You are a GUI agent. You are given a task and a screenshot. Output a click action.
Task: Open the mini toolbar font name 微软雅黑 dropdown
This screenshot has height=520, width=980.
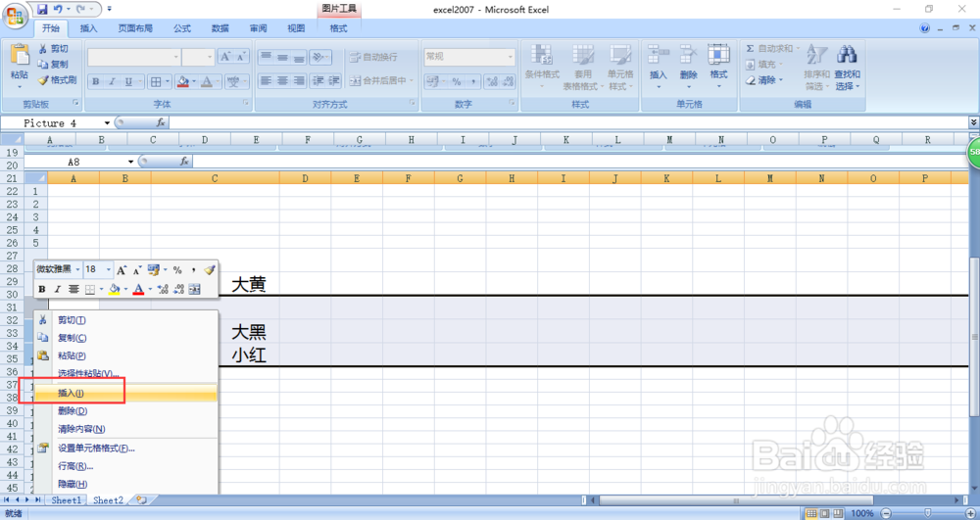coord(77,269)
